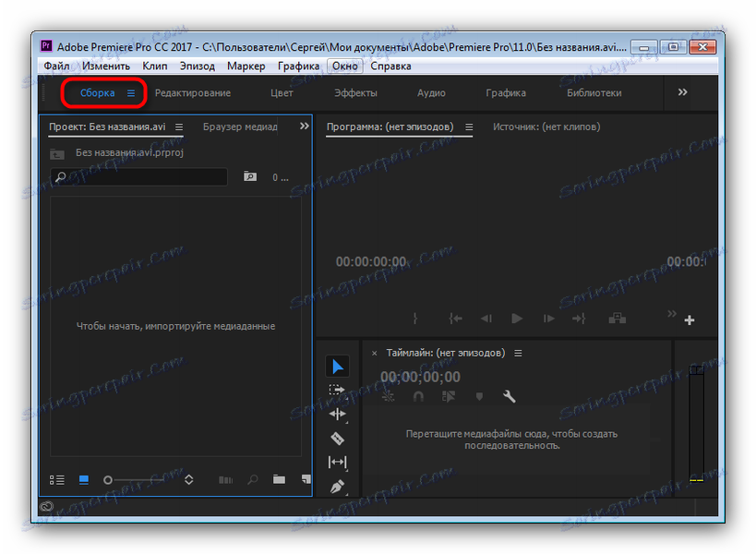Toggle linked selection in timeline
Viewport: 756px width, 554px height.
click(449, 397)
